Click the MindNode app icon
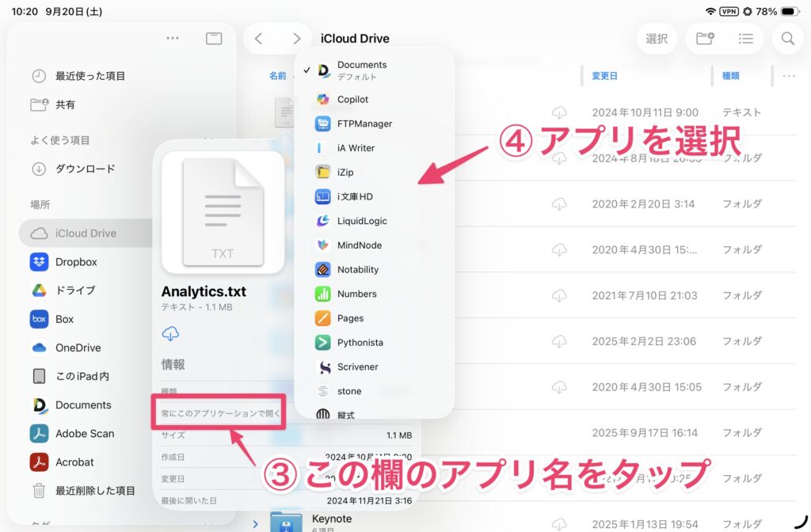 click(x=323, y=245)
